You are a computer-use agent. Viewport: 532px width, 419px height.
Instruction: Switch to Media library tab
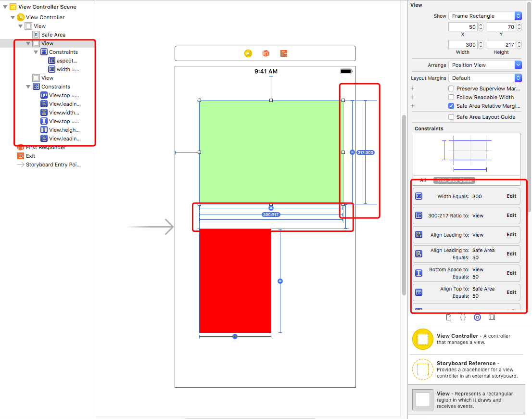click(492, 317)
